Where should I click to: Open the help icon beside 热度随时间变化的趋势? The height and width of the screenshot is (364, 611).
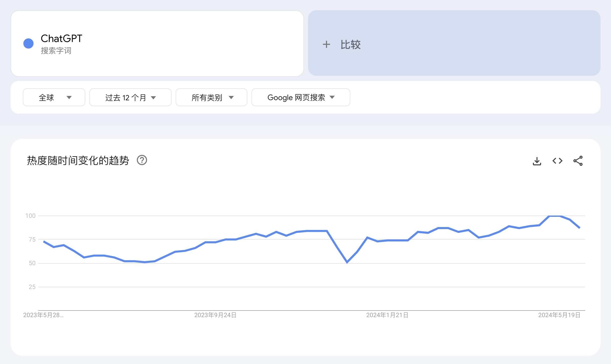coord(142,160)
